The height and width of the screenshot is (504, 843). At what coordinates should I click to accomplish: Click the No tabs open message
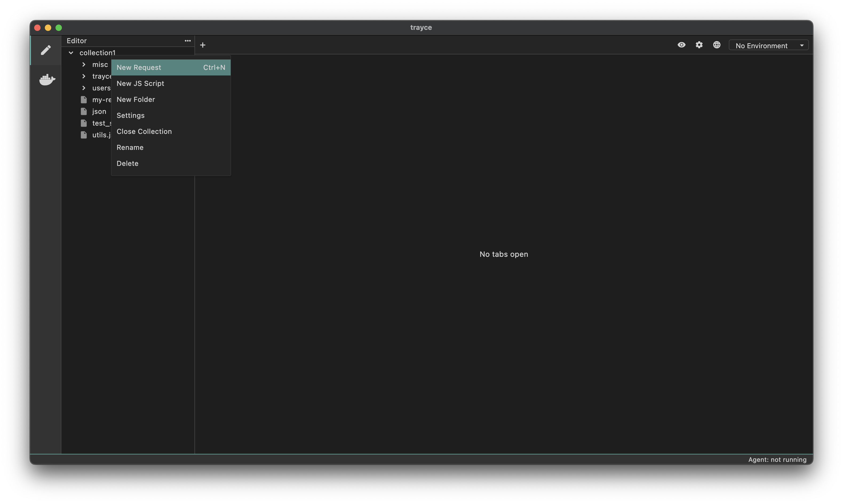(x=504, y=254)
